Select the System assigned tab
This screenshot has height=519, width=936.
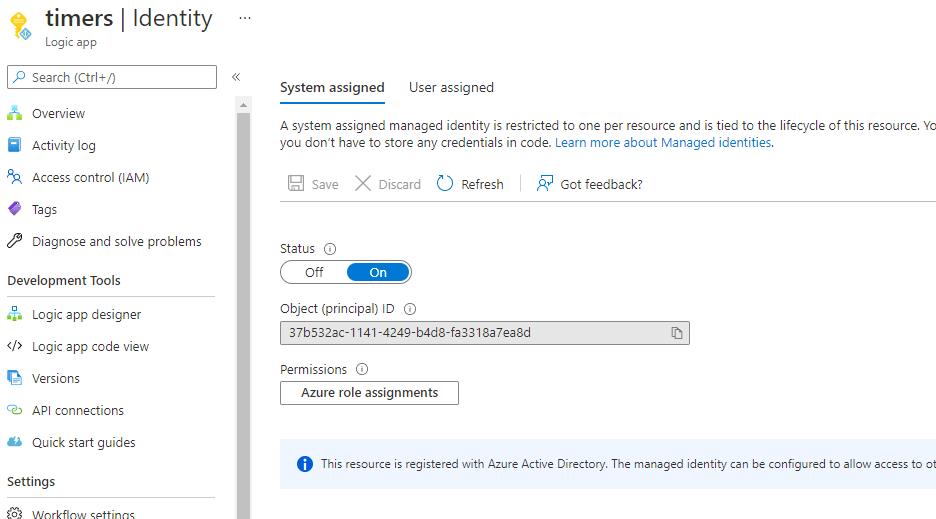pos(332,87)
